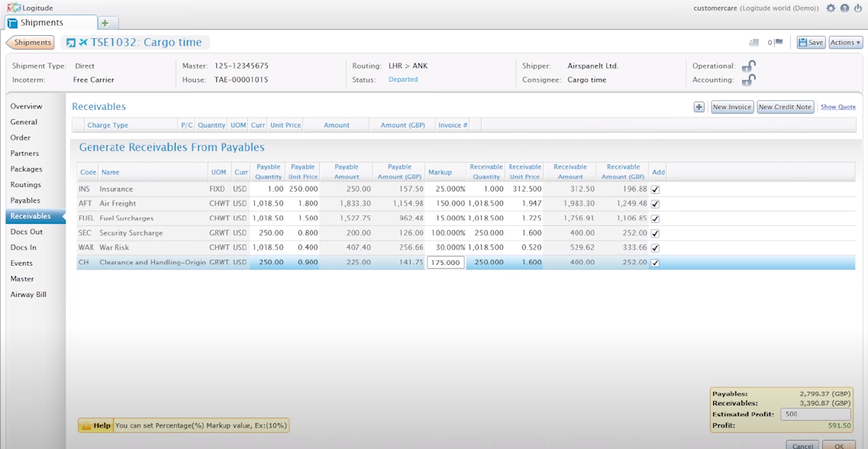The width and height of the screenshot is (868, 449).
Task: Click the power logout icon
Action: [858, 8]
